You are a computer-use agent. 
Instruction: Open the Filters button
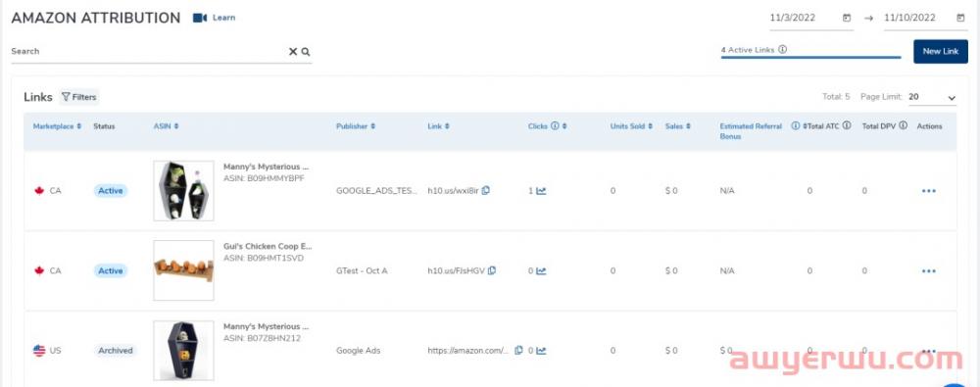pos(79,97)
